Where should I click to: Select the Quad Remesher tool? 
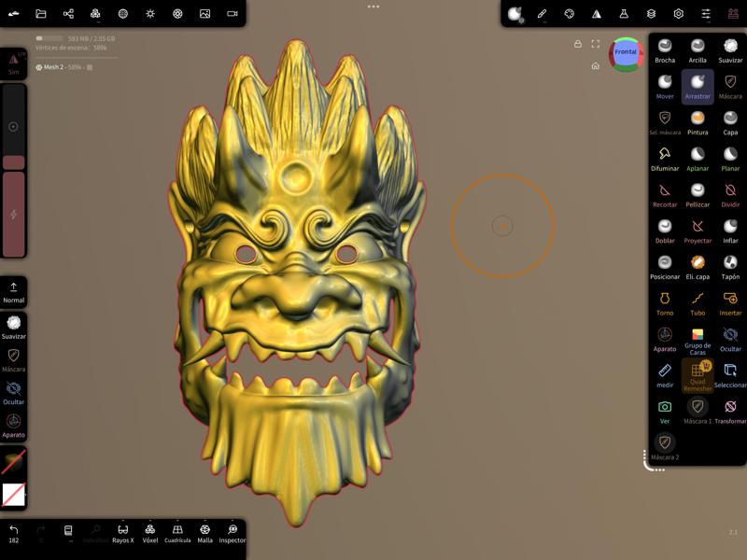698,376
